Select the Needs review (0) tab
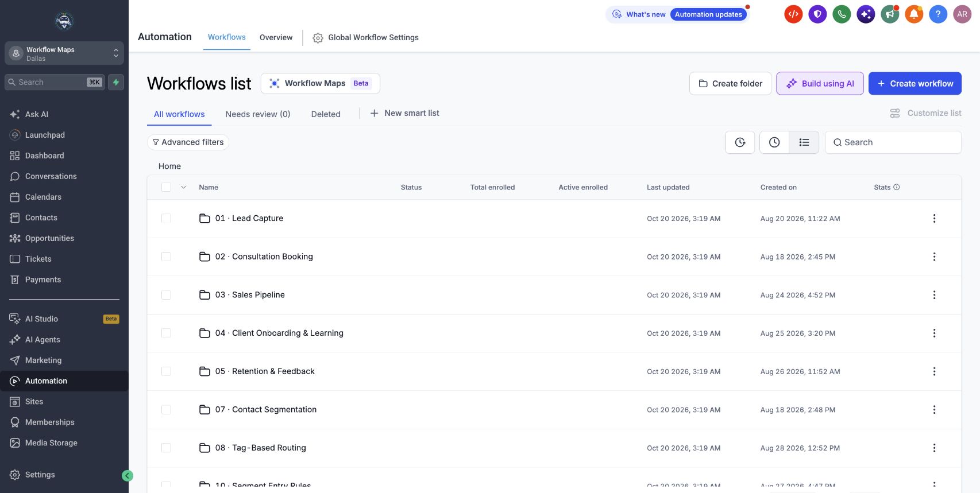Viewport: 980px width, 493px height. [x=258, y=114]
